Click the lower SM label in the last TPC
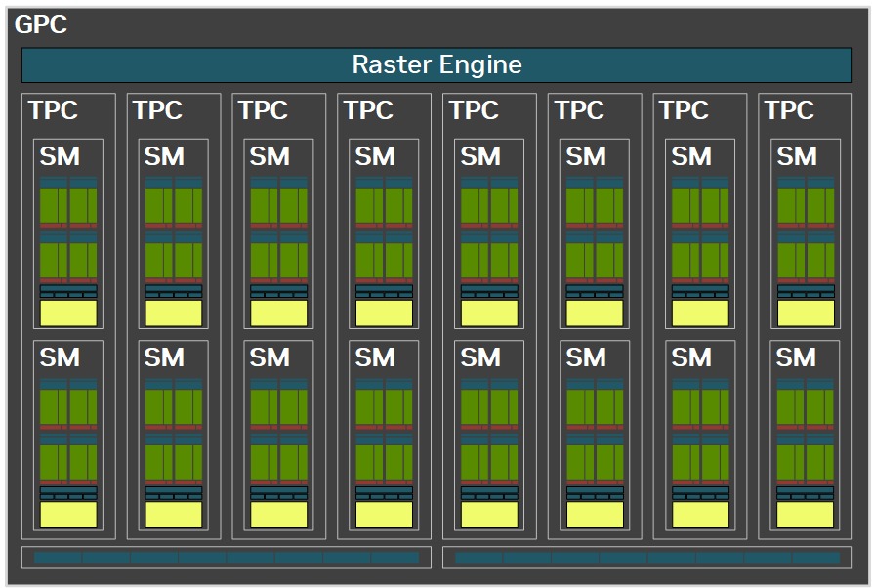This screenshot has width=872, height=588. click(x=796, y=357)
